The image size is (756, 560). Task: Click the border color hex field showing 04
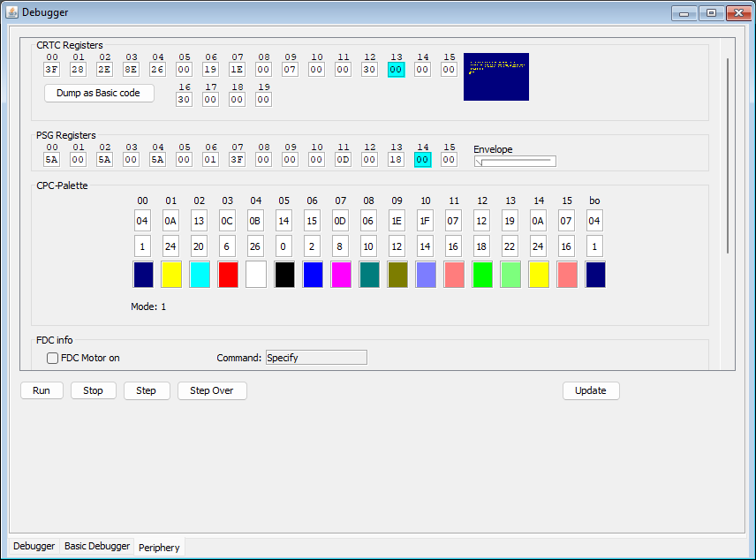[x=594, y=221]
